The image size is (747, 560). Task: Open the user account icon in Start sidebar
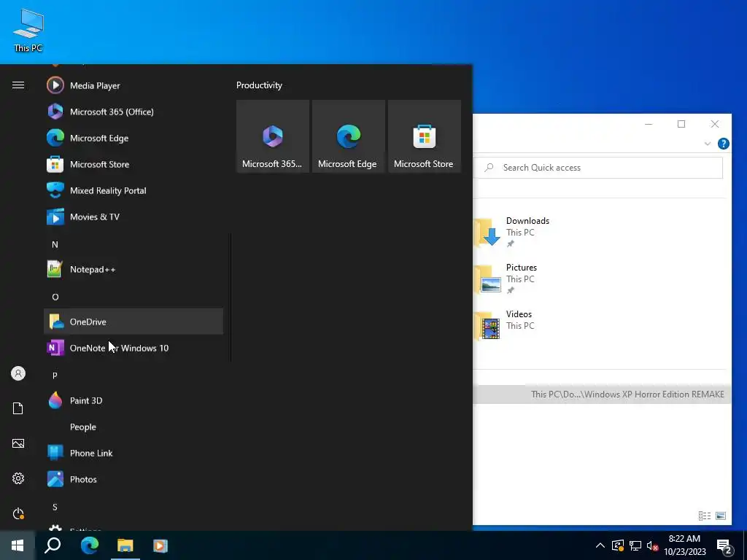click(18, 373)
